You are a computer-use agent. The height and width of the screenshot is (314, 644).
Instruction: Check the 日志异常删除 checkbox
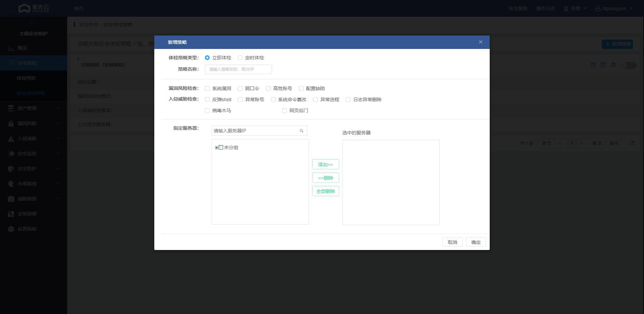point(348,100)
